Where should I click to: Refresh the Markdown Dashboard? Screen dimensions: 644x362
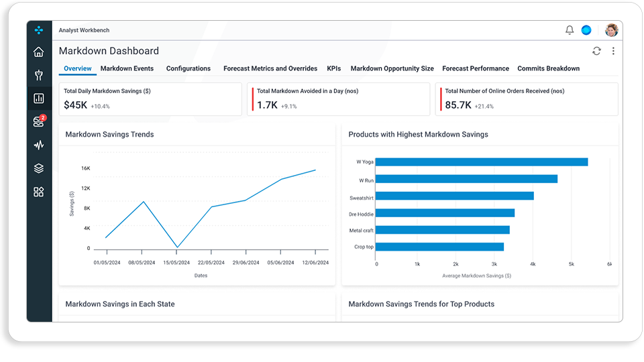[596, 51]
